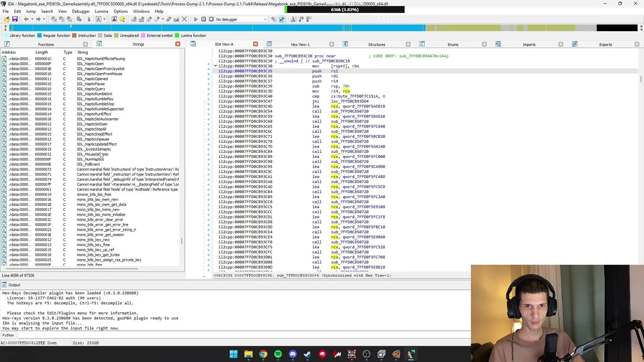
Task: Open the forward history dropdown arrow
Action: point(43,19)
